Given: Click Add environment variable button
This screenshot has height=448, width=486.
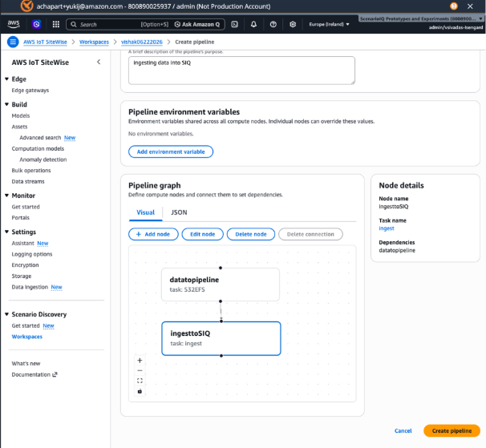Looking at the screenshot, I should 171,151.
